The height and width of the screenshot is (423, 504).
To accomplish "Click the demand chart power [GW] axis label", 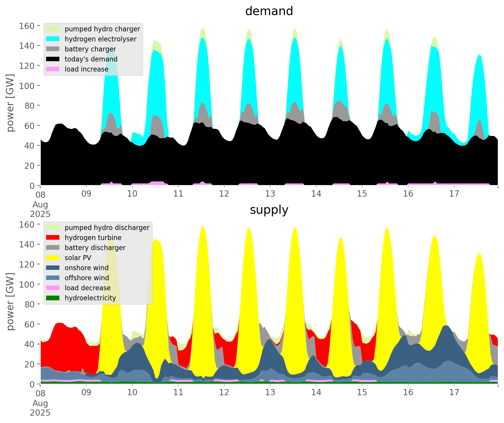I will (x=10, y=103).
